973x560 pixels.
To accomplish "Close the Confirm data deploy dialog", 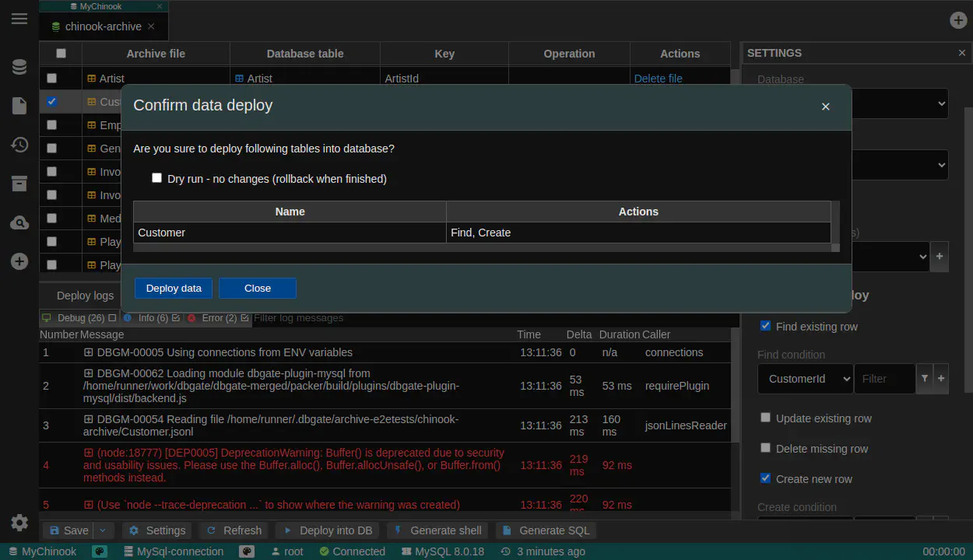I will (825, 107).
